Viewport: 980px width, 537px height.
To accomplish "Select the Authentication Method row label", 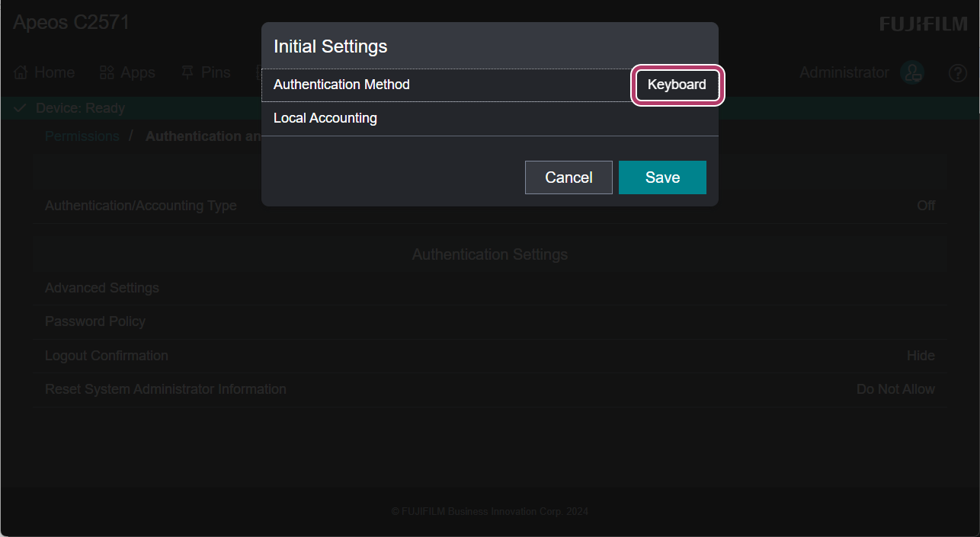I will [x=341, y=85].
